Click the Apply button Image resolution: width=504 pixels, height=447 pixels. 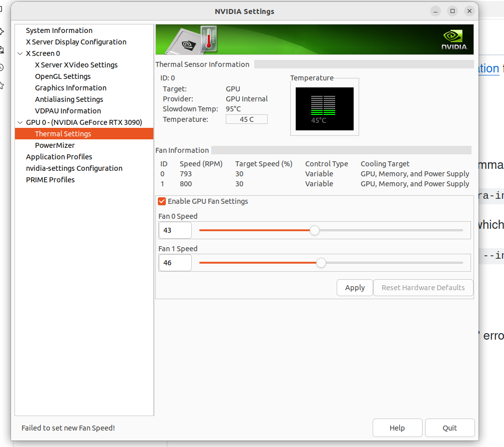(x=355, y=288)
